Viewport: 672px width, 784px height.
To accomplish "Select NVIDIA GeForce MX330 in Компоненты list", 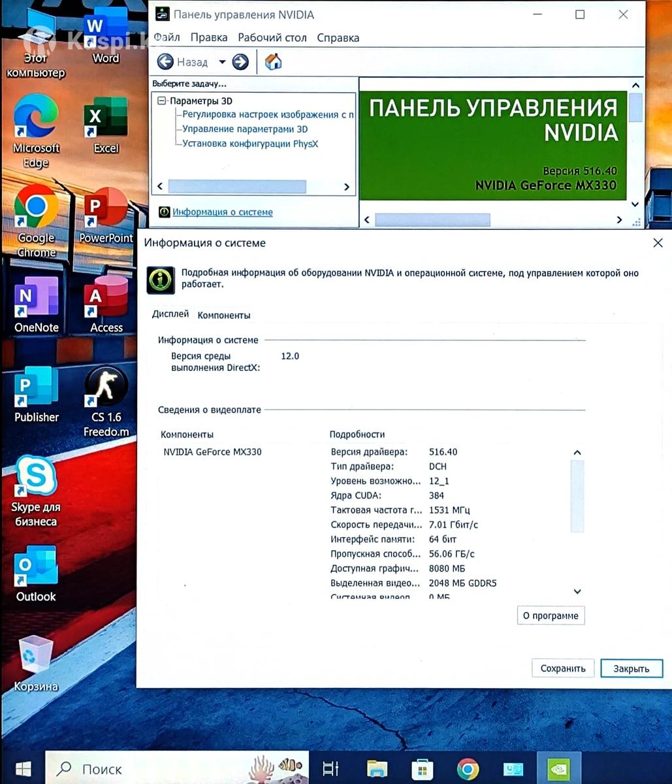I will [212, 451].
